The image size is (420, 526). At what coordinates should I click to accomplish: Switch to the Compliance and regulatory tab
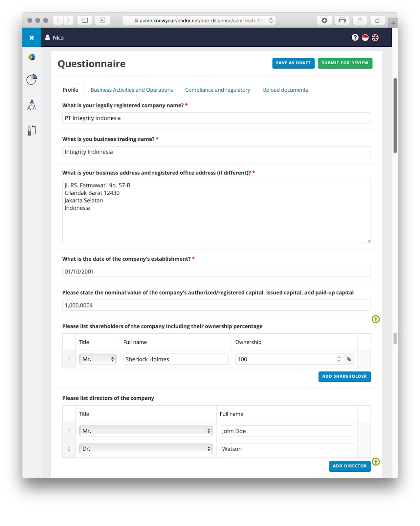click(217, 90)
